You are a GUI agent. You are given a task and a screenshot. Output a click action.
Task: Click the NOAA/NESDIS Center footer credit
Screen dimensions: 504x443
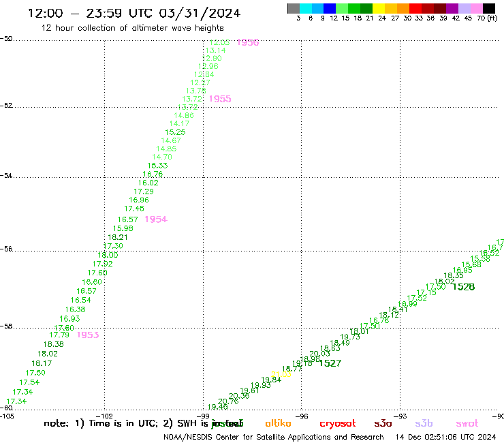coord(274,437)
